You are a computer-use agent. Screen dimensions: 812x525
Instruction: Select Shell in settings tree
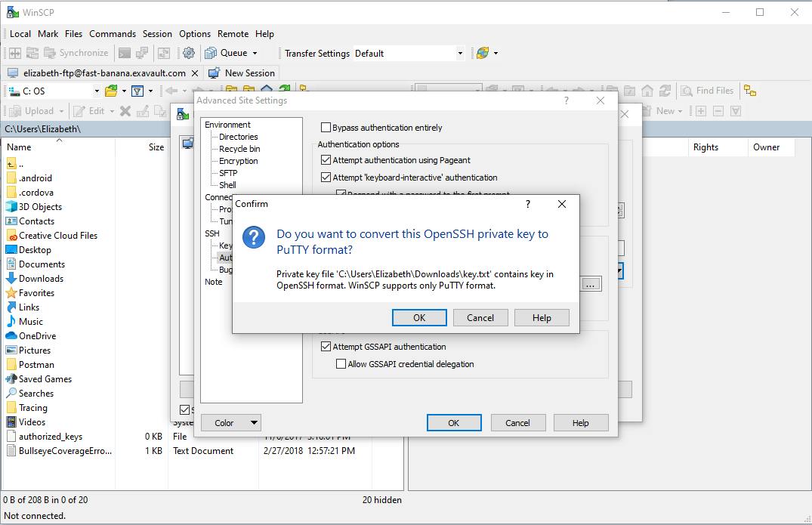pos(227,185)
